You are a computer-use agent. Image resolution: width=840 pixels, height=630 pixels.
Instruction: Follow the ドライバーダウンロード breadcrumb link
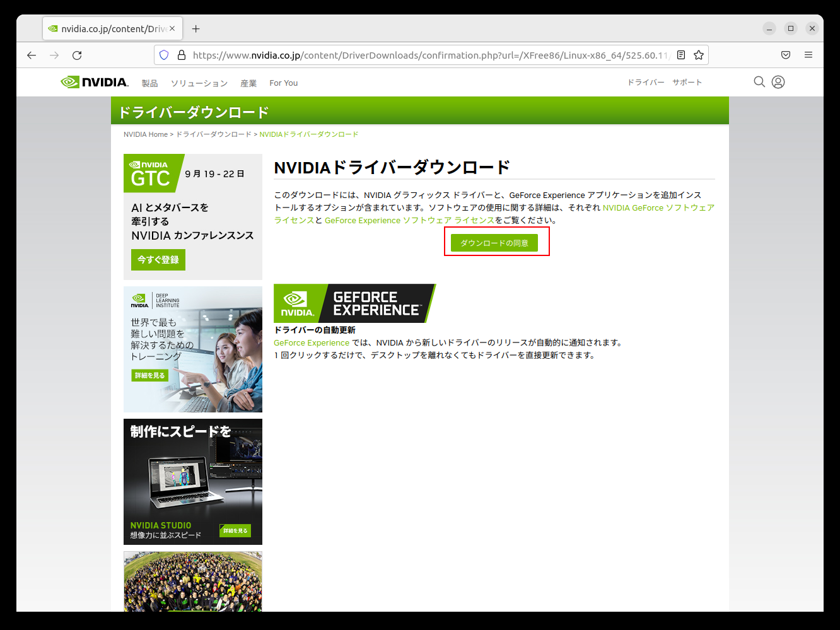click(x=213, y=134)
